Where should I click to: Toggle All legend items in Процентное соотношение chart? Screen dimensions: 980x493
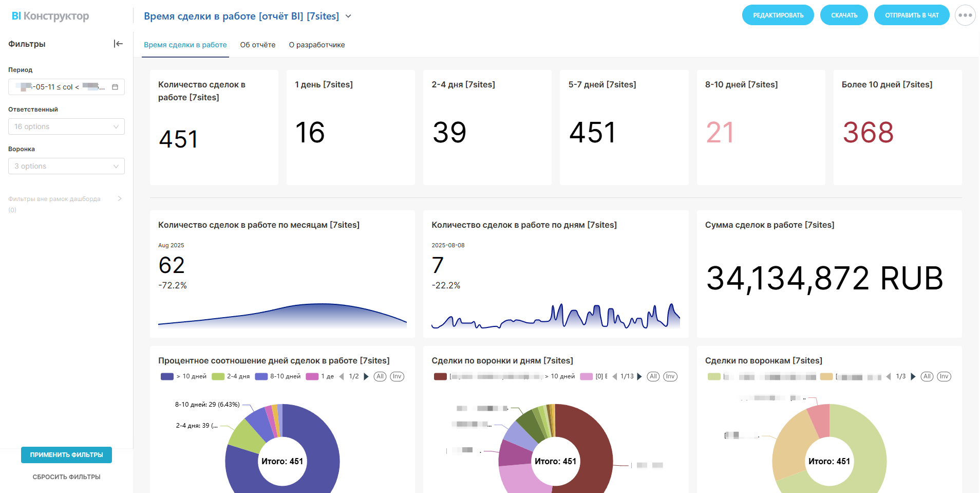pos(380,376)
